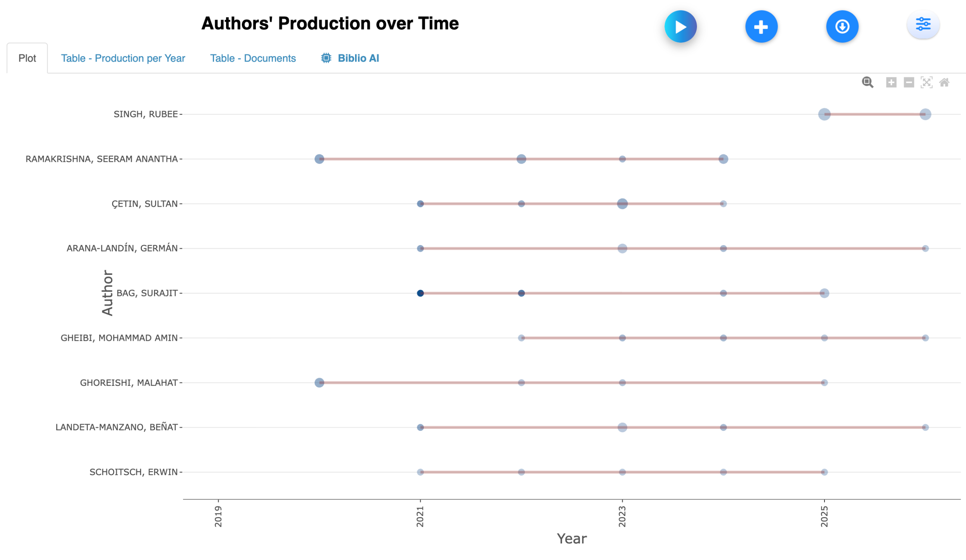
Task: Click Bag, Surajit's dark 2021 point
Action: (x=420, y=293)
